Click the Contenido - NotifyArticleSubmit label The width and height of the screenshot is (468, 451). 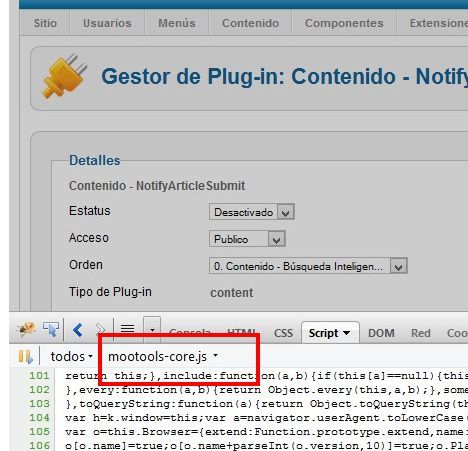point(157,186)
